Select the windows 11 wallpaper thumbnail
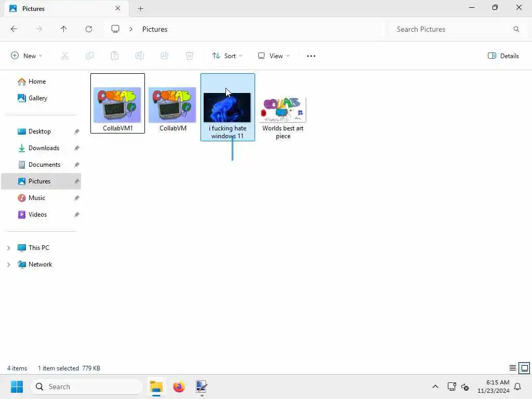Screen dimensions: 532x399 click(x=228, y=107)
